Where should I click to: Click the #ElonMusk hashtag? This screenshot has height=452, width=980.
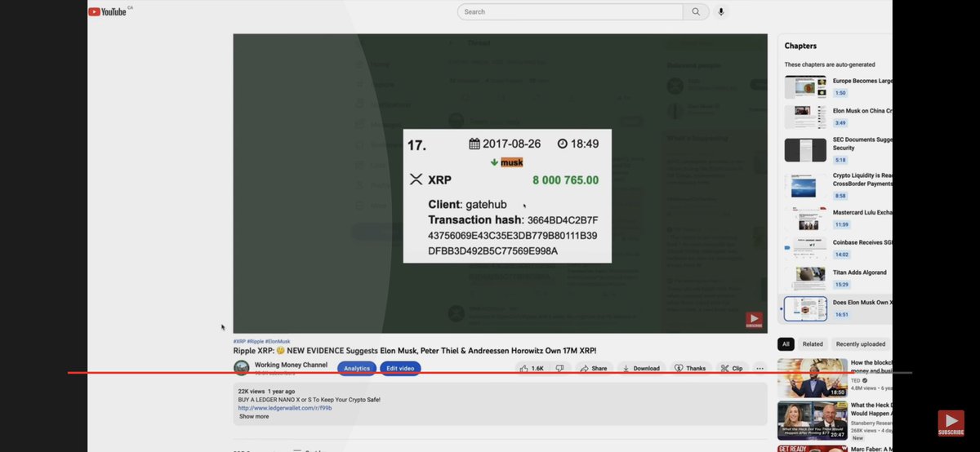click(278, 341)
